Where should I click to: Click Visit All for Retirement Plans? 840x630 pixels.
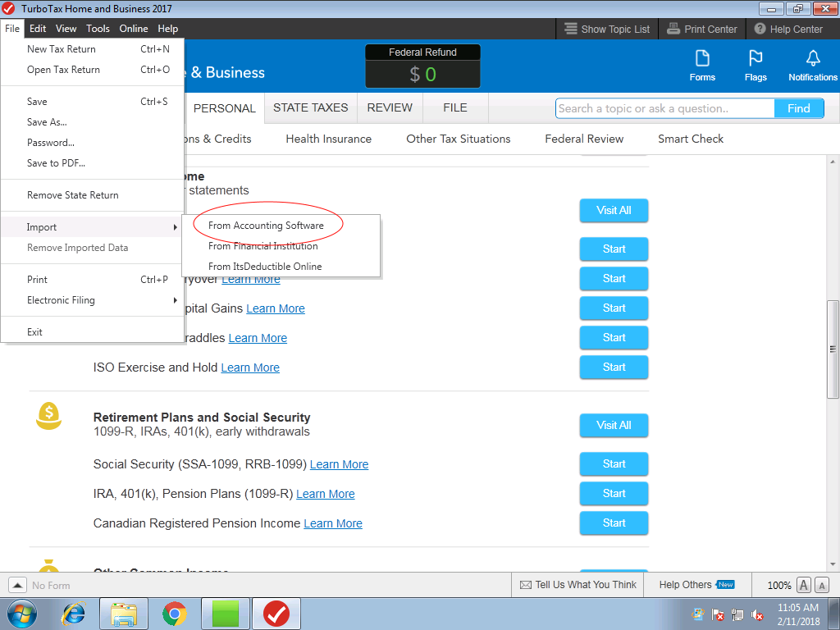[614, 426]
